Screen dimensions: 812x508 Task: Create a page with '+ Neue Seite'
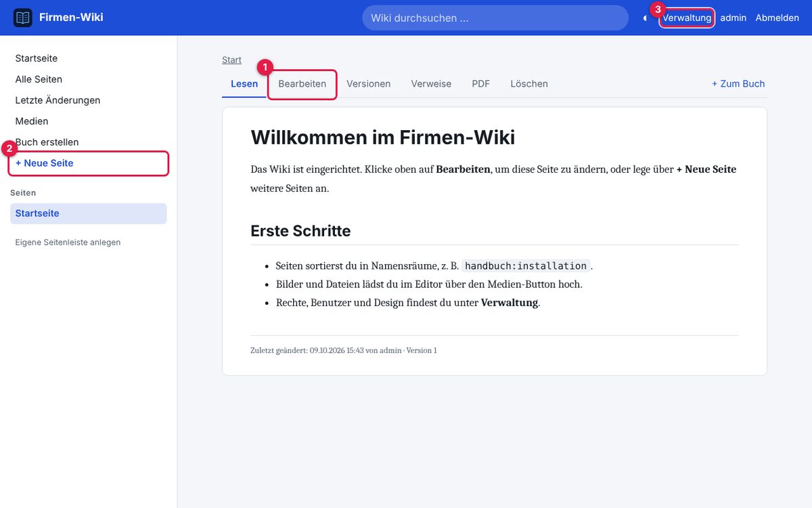(89, 163)
